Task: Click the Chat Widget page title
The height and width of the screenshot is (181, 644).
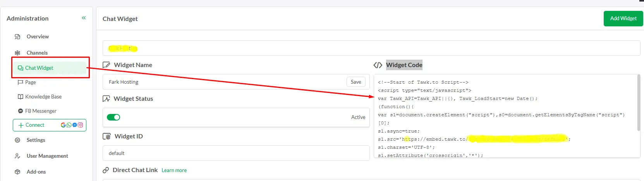Action: pos(120,19)
